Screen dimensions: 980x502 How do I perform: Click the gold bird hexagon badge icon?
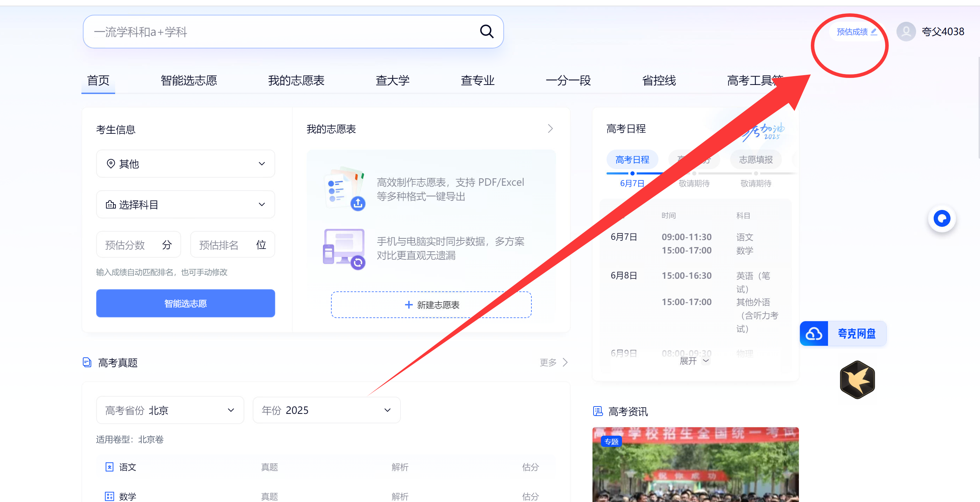[x=857, y=379]
